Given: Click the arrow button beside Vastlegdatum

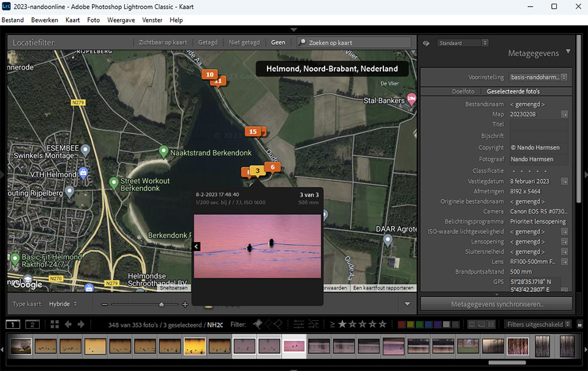Looking at the screenshot, I should [x=564, y=181].
